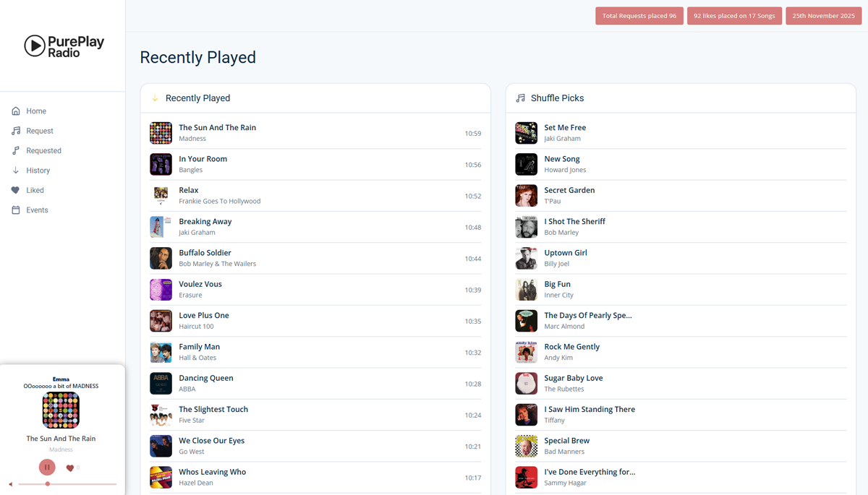
Task: Click the Set Me Free album thumbnail
Action: [x=526, y=133]
